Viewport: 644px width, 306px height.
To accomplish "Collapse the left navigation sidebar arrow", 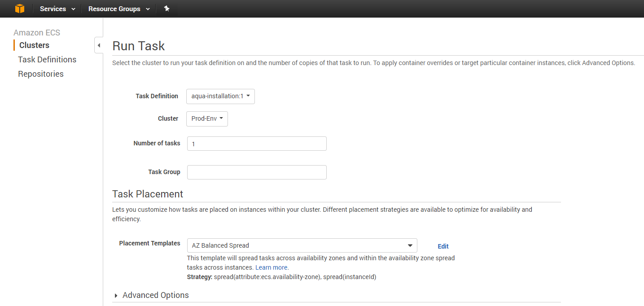I will [x=99, y=45].
